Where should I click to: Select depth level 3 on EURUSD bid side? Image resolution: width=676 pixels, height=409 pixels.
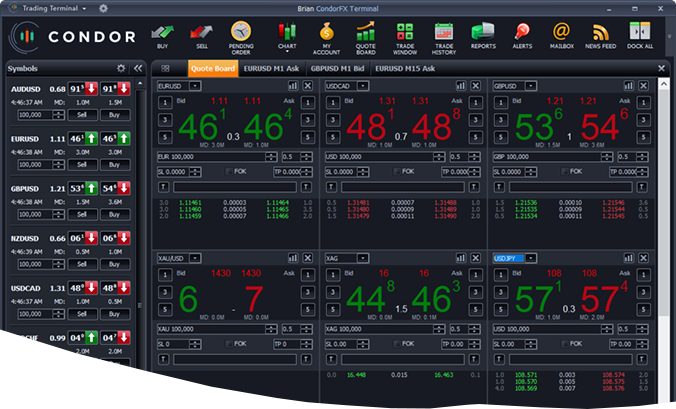coord(165,120)
